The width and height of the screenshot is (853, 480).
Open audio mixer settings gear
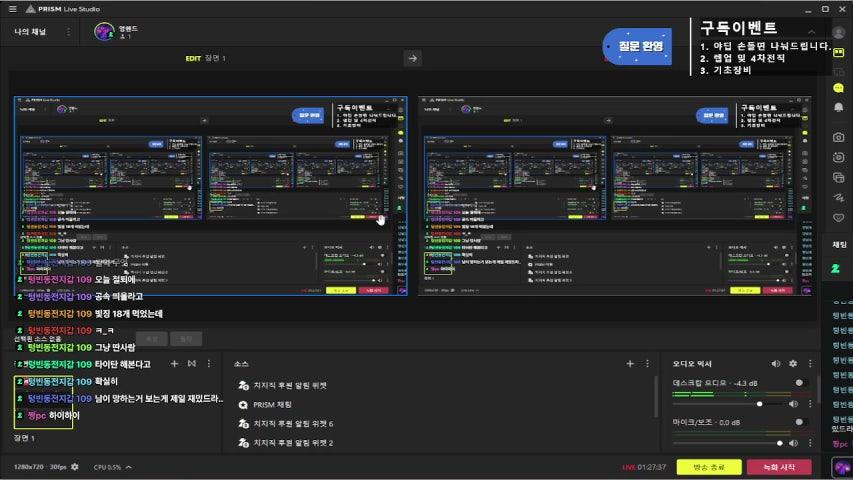(793, 364)
